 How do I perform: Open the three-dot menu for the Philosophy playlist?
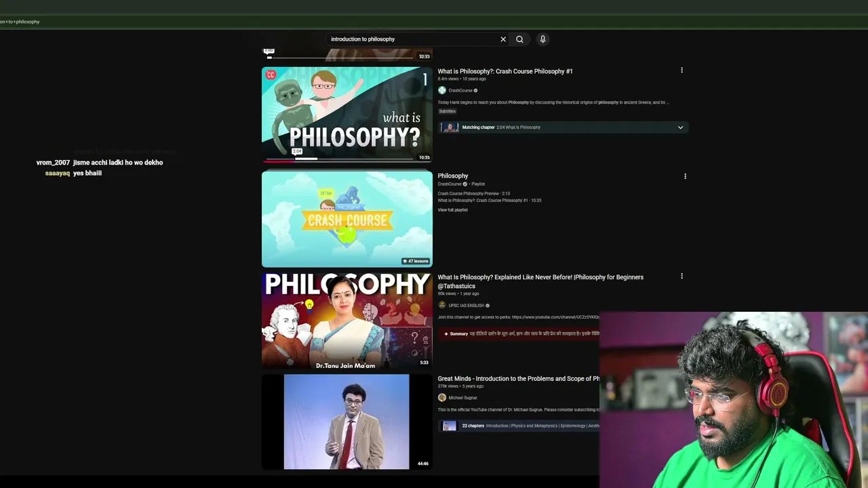point(685,176)
